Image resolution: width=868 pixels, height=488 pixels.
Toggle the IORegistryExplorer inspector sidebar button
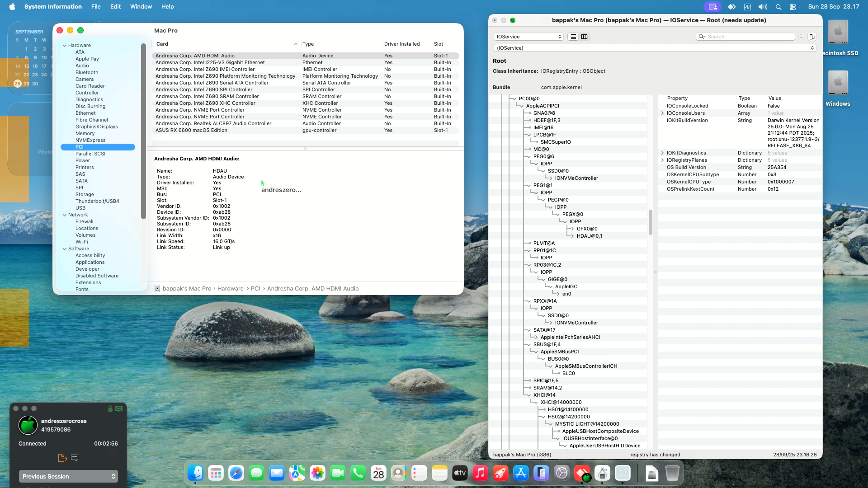[x=812, y=37]
